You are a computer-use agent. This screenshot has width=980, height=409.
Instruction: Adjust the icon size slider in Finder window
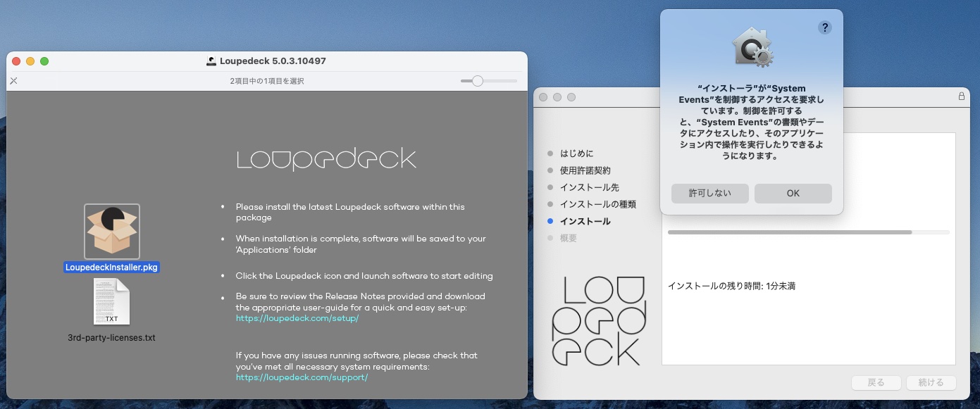(478, 81)
